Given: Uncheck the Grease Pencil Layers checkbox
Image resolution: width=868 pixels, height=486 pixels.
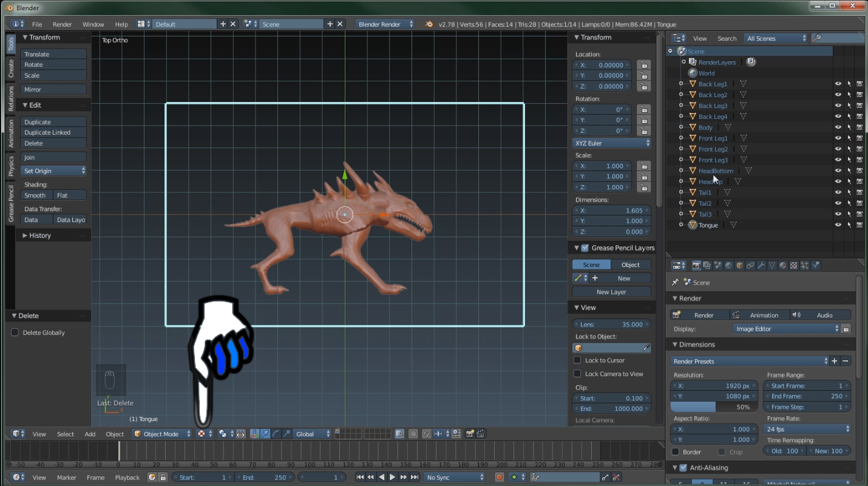Looking at the screenshot, I should tap(585, 248).
